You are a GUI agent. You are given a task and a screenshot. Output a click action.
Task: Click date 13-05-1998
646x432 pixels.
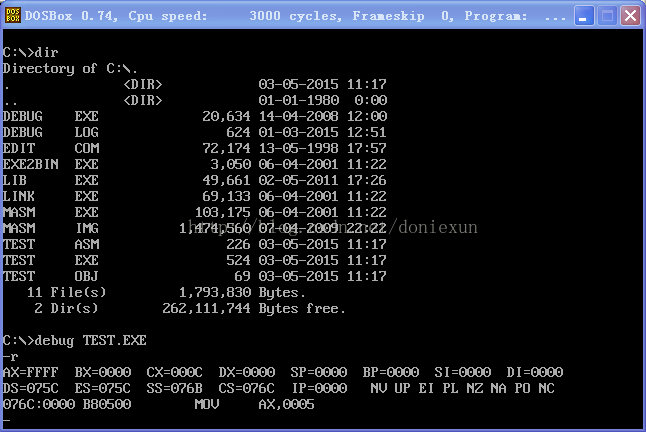(x=299, y=148)
